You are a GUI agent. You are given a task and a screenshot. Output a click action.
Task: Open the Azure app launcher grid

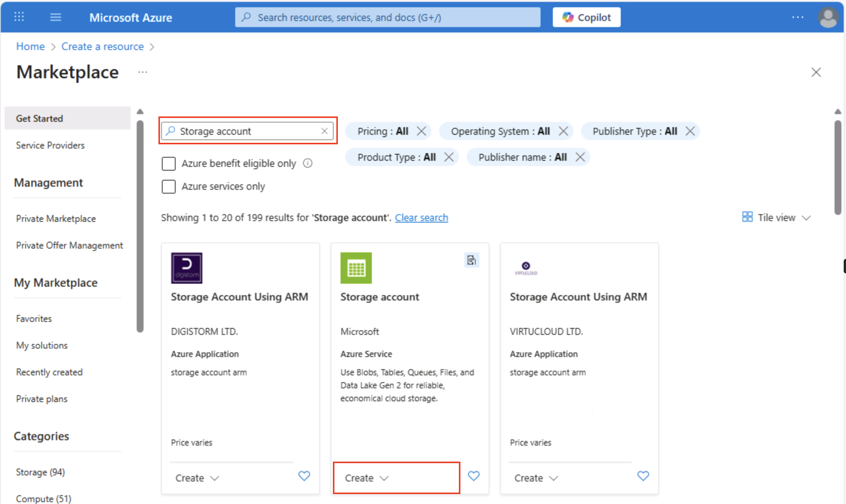(x=18, y=17)
